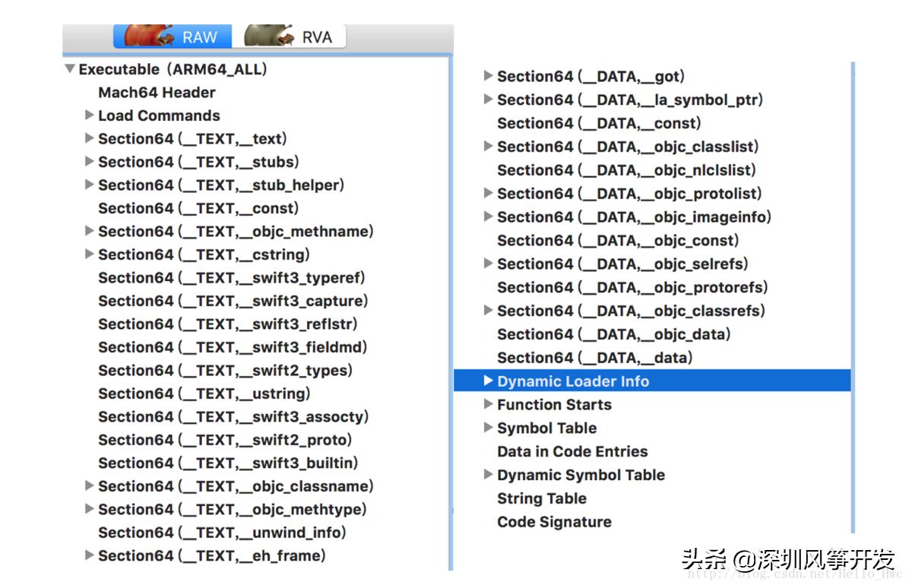Select Section64 (__DATA,__objc_data) row
This screenshot has width=912, height=588.
coord(614,334)
